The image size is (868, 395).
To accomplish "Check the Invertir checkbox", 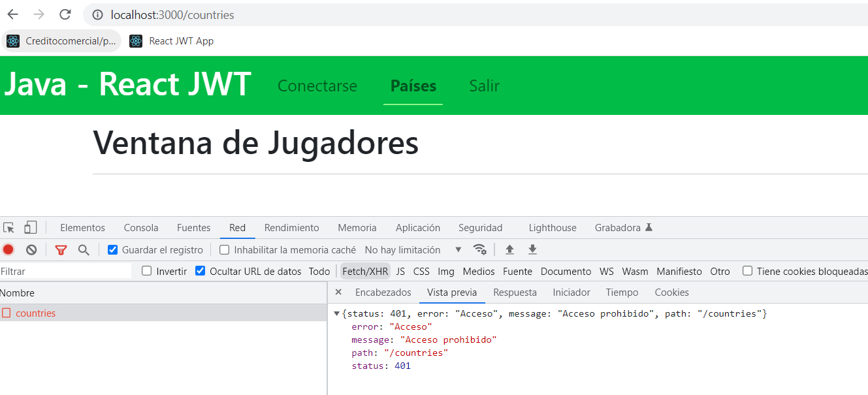I will [147, 271].
